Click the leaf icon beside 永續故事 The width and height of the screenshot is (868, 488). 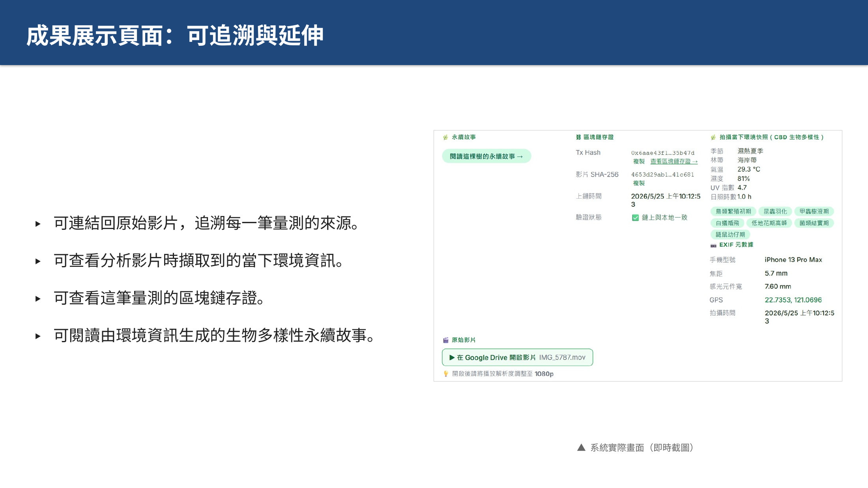point(445,137)
